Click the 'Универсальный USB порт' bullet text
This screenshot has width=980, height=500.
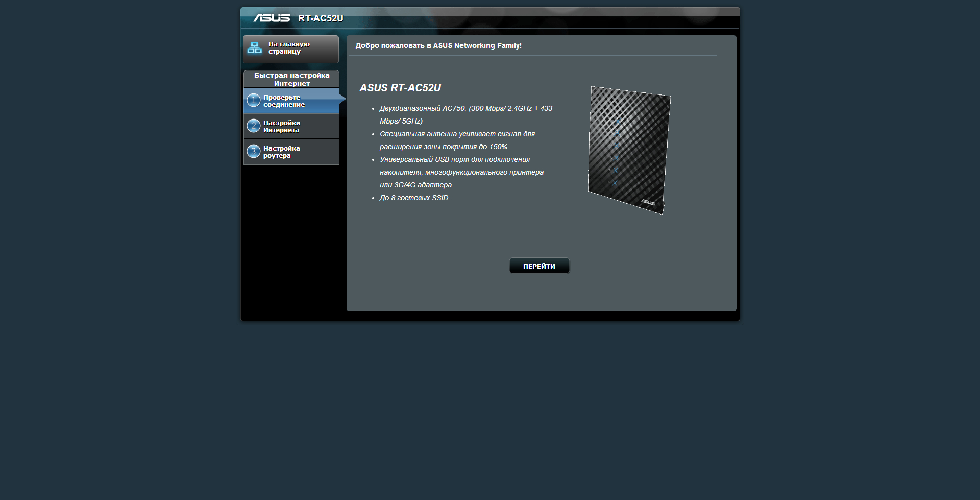(461, 172)
